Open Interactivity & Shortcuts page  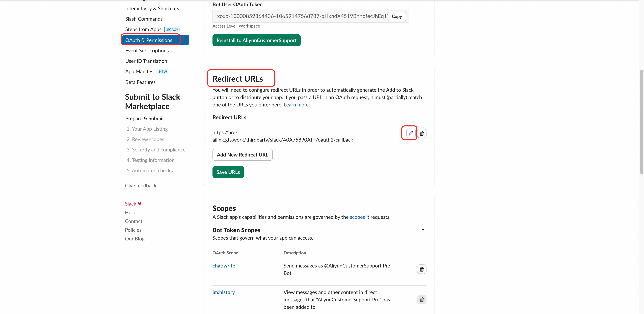click(x=152, y=9)
